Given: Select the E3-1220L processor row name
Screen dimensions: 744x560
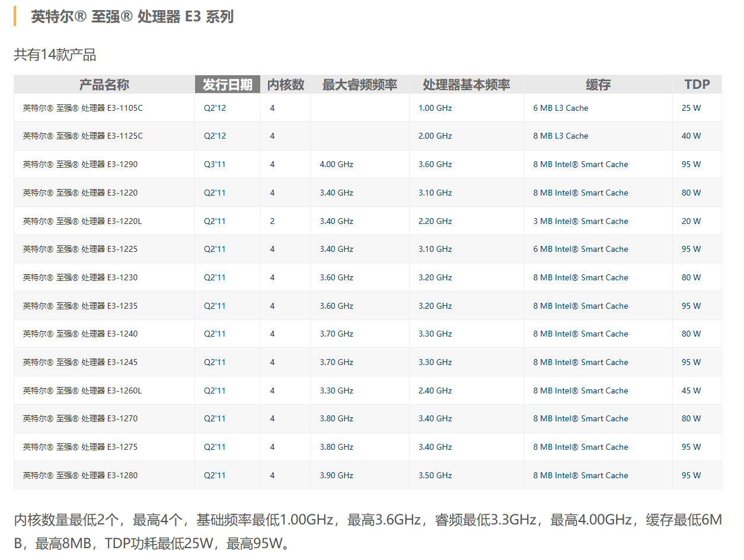Looking at the screenshot, I should point(82,221).
